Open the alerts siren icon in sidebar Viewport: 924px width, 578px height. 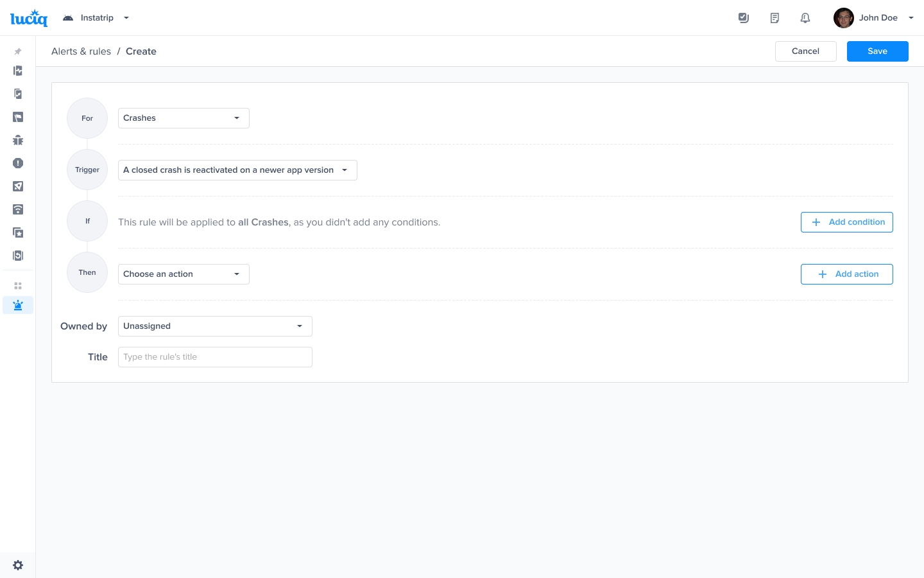[18, 305]
